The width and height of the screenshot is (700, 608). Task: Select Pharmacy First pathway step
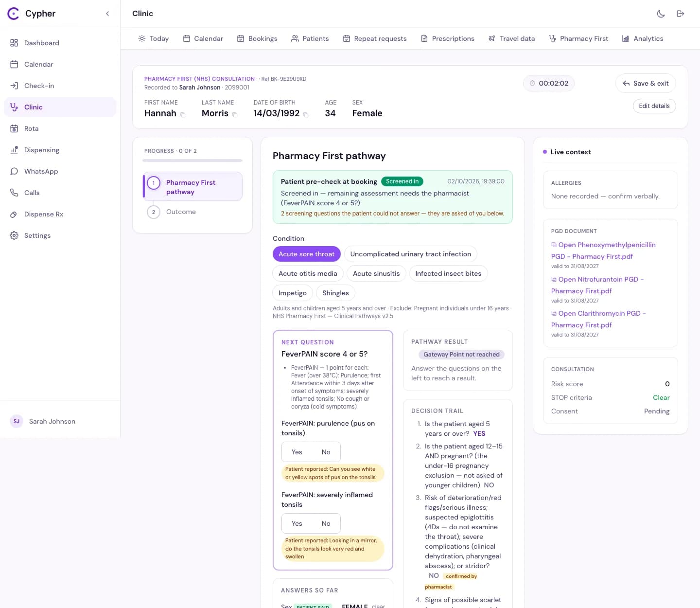coord(192,187)
